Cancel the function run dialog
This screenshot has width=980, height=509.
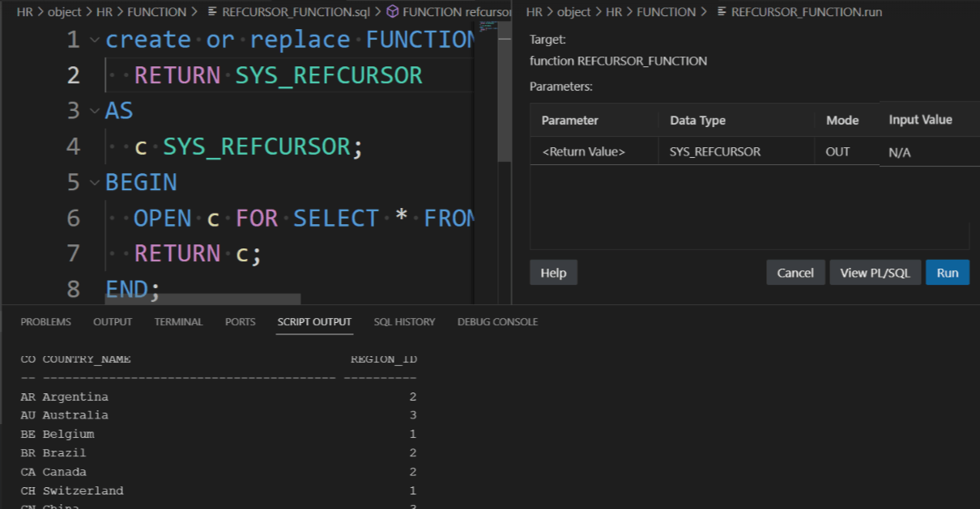click(x=795, y=272)
